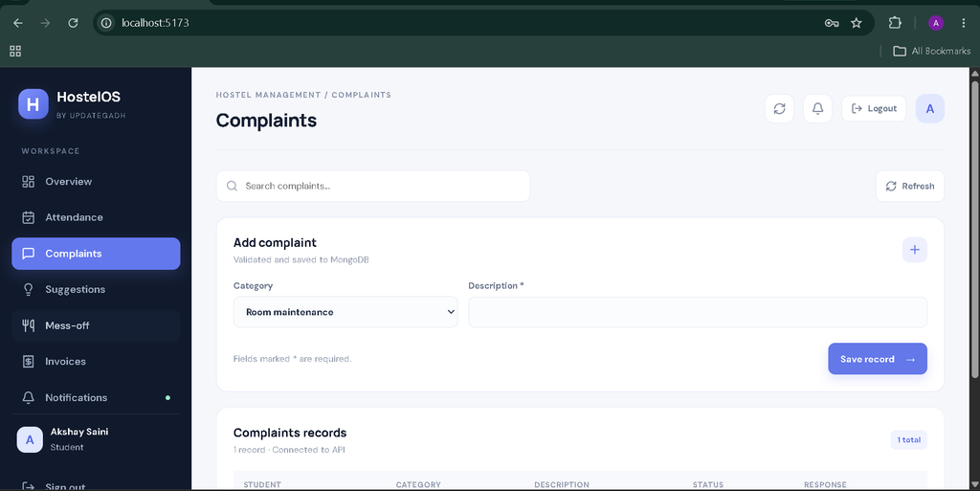
Task: Click the Attendance calendar icon in sidebar
Action: [28, 217]
